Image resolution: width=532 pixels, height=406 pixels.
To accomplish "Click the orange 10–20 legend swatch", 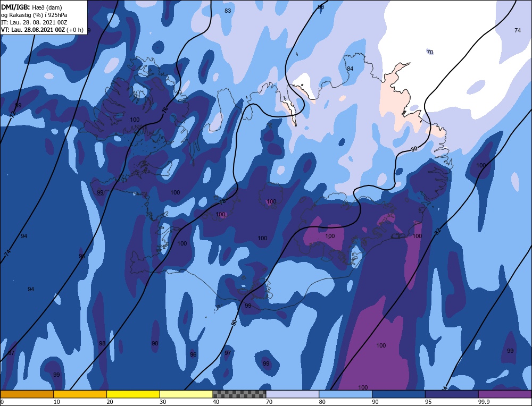I will click(x=80, y=394).
